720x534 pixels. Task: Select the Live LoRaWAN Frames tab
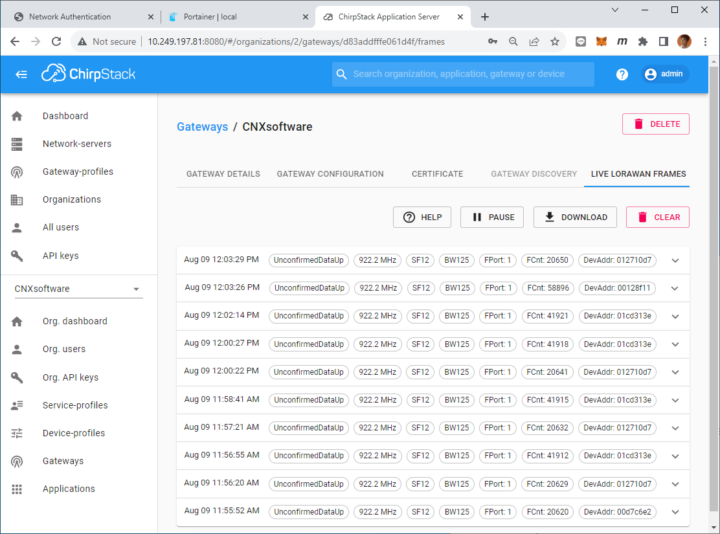638,174
